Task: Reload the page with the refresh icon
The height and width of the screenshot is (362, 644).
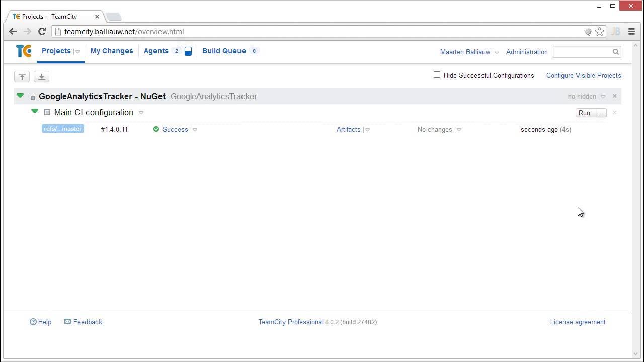Action: click(x=42, y=32)
